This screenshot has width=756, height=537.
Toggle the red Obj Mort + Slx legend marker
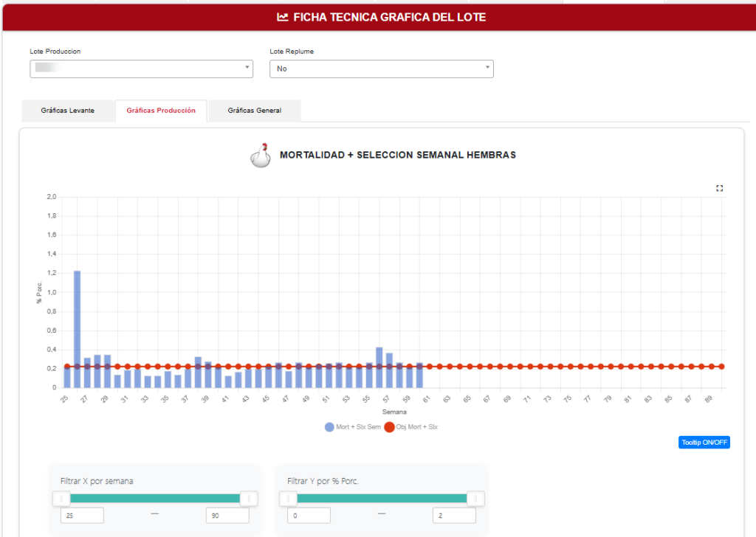pyautogui.click(x=390, y=427)
